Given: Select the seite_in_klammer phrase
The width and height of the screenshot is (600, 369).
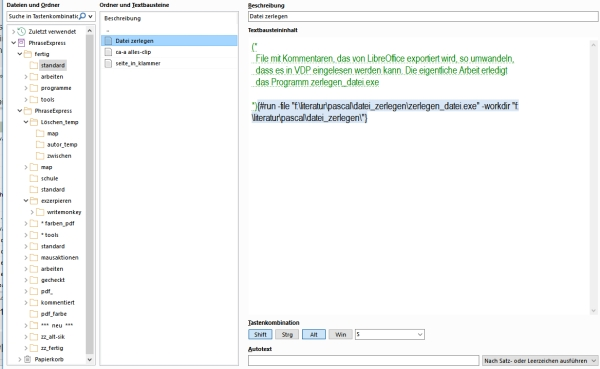Looking at the screenshot, I should [x=169, y=63].
